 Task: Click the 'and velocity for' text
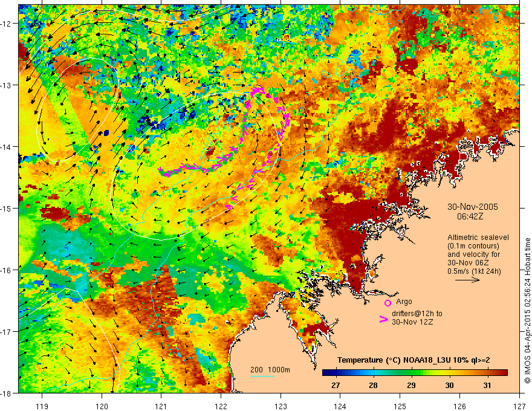tap(473, 254)
